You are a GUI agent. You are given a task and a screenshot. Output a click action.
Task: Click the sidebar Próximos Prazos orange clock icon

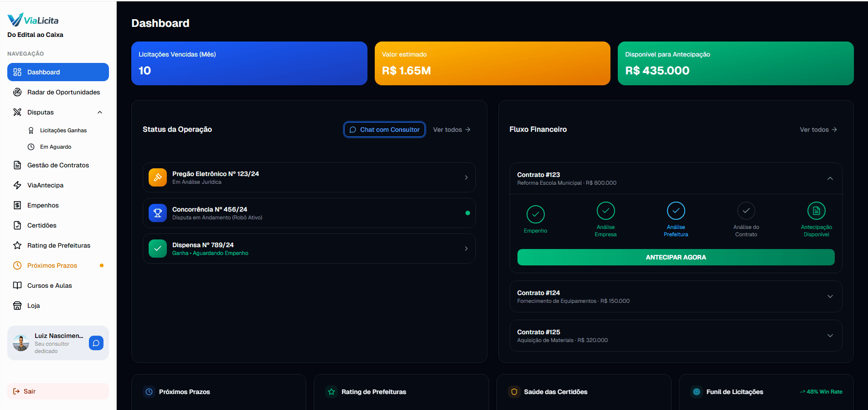(x=17, y=265)
